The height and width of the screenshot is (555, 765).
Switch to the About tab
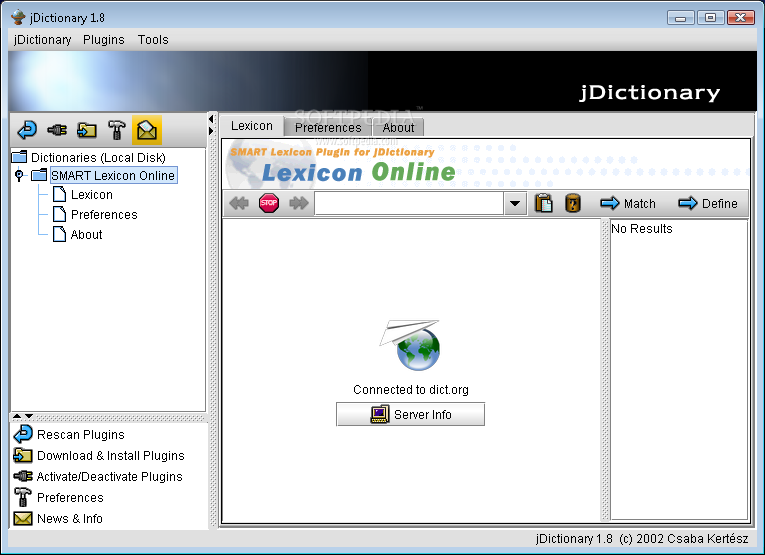[398, 127]
